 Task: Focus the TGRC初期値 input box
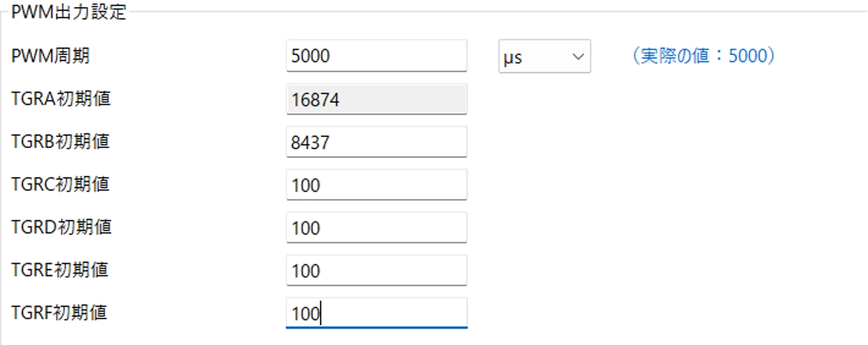pyautogui.click(x=376, y=185)
